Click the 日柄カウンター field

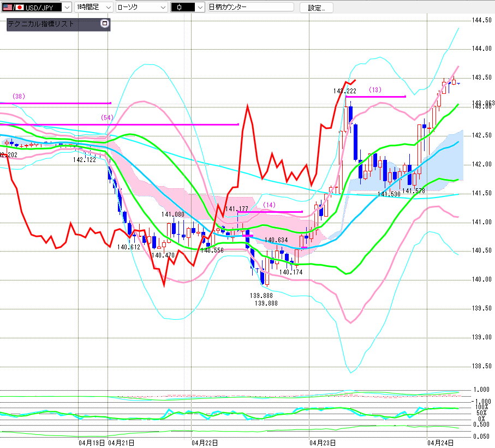(251, 7)
